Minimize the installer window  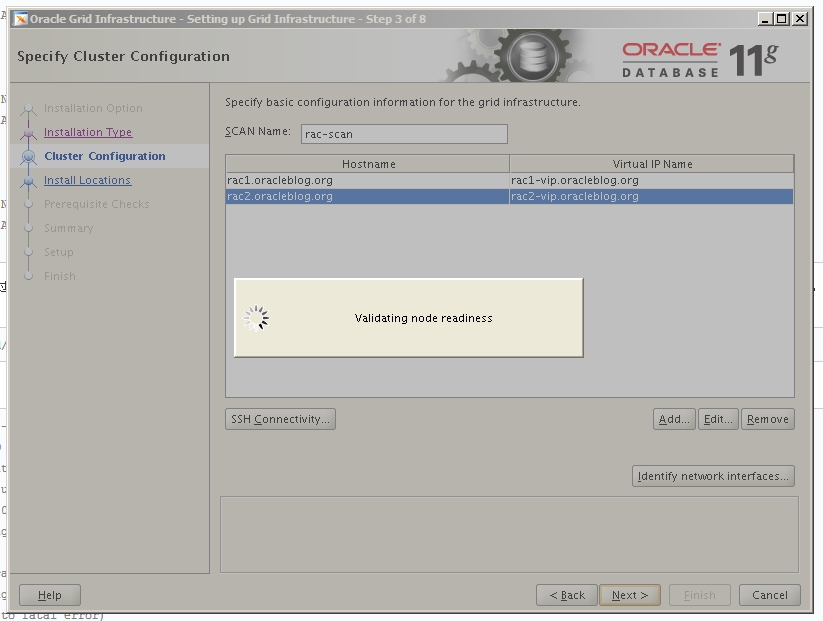[765, 19]
